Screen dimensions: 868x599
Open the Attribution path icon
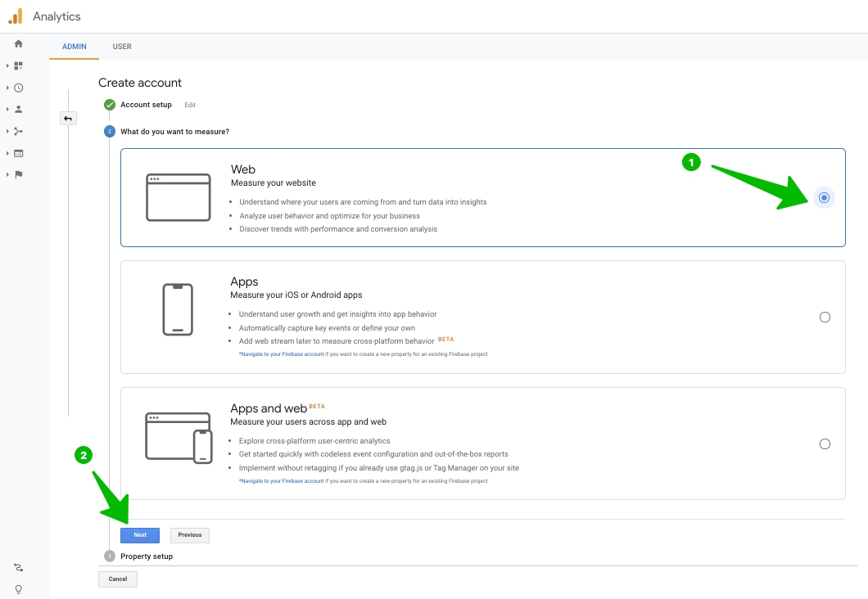18,567
